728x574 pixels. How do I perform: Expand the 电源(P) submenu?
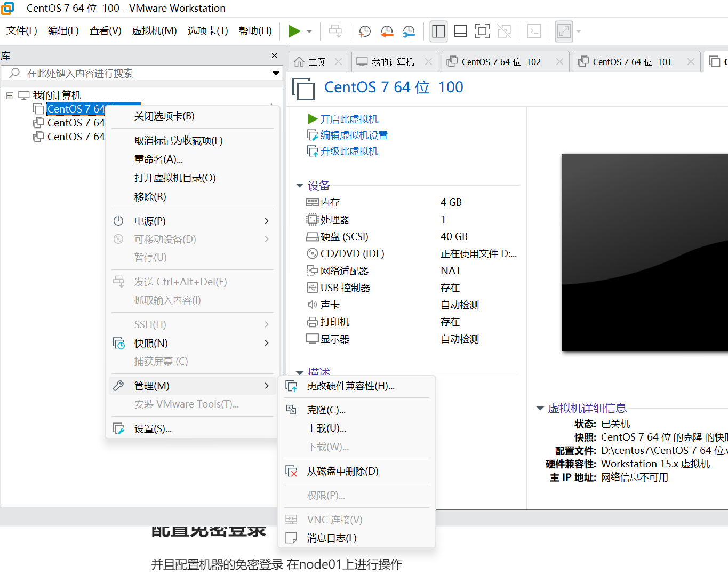(193, 221)
